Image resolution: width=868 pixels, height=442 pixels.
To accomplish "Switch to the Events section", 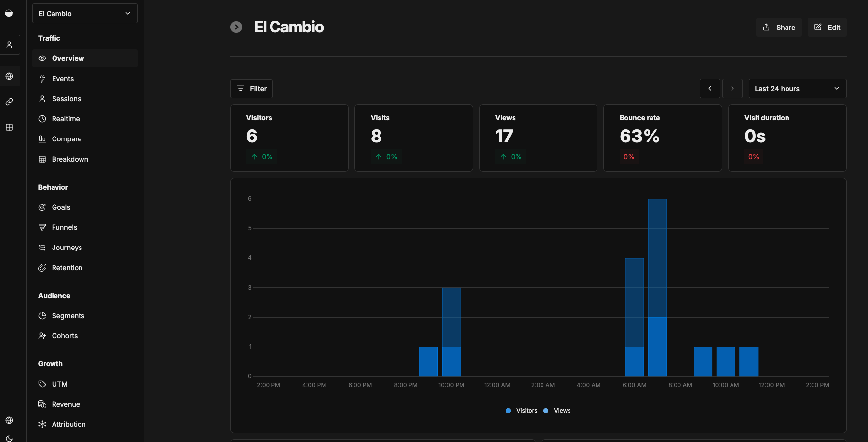I will pos(62,78).
